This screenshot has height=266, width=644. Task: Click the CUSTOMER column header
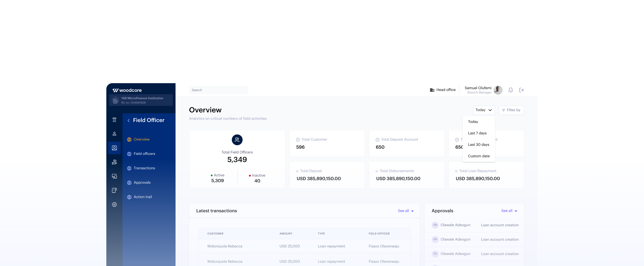click(x=215, y=234)
